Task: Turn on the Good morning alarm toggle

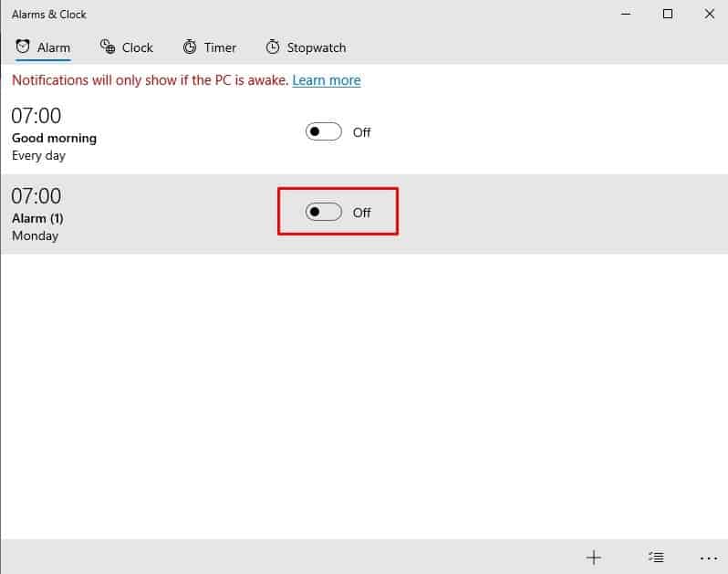Action: (324, 132)
